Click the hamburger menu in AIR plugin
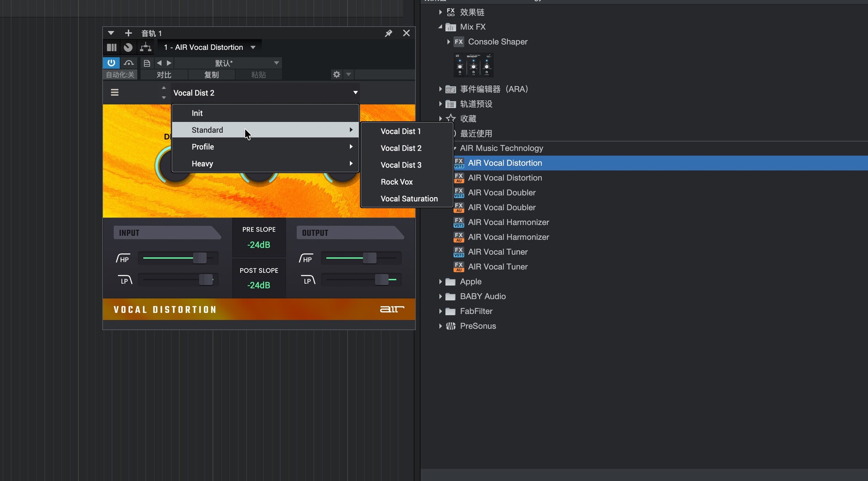The width and height of the screenshot is (868, 481). (115, 92)
